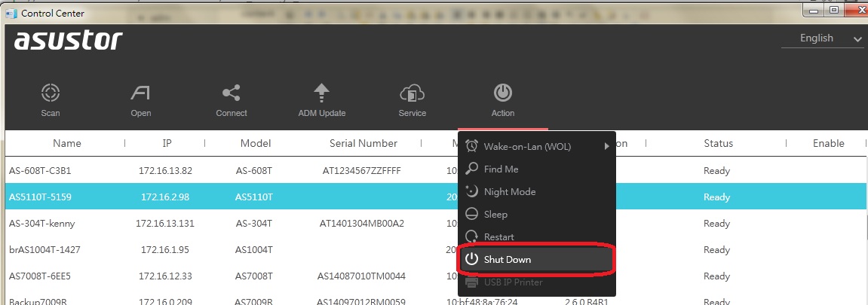Click the Restart circular arrow icon
The height and width of the screenshot is (305, 868).
[x=471, y=237]
